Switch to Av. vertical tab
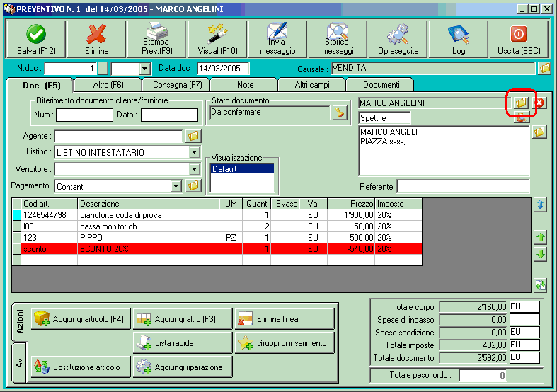 19,362
